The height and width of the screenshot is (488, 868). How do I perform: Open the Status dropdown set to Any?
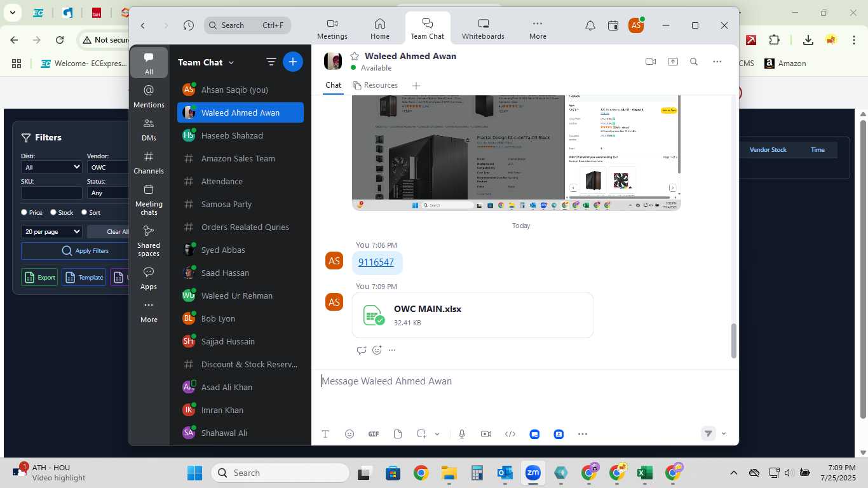pyautogui.click(x=108, y=193)
